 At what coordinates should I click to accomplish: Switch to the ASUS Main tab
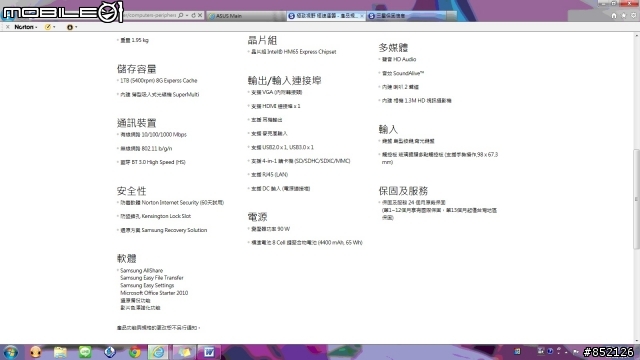[x=245, y=16]
